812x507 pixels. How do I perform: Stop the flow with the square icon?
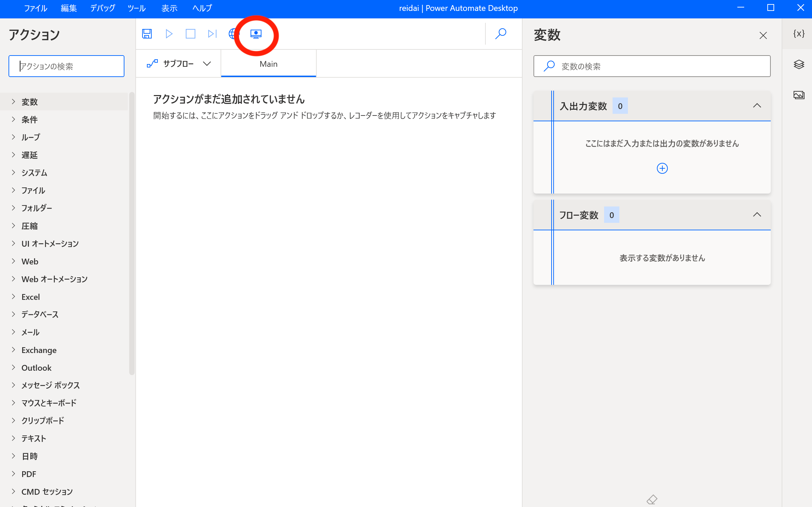191,34
